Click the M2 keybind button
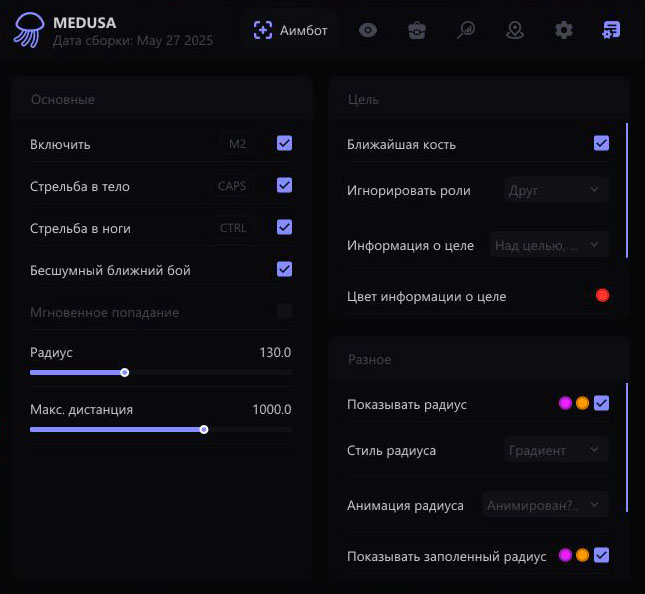 pyautogui.click(x=237, y=143)
